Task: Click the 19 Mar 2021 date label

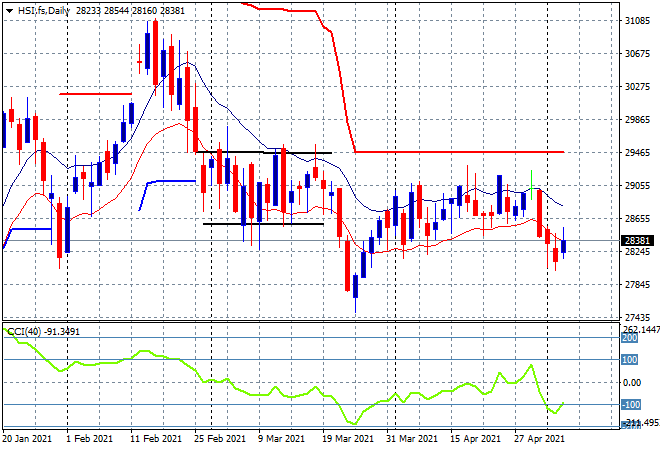Action: (x=348, y=439)
